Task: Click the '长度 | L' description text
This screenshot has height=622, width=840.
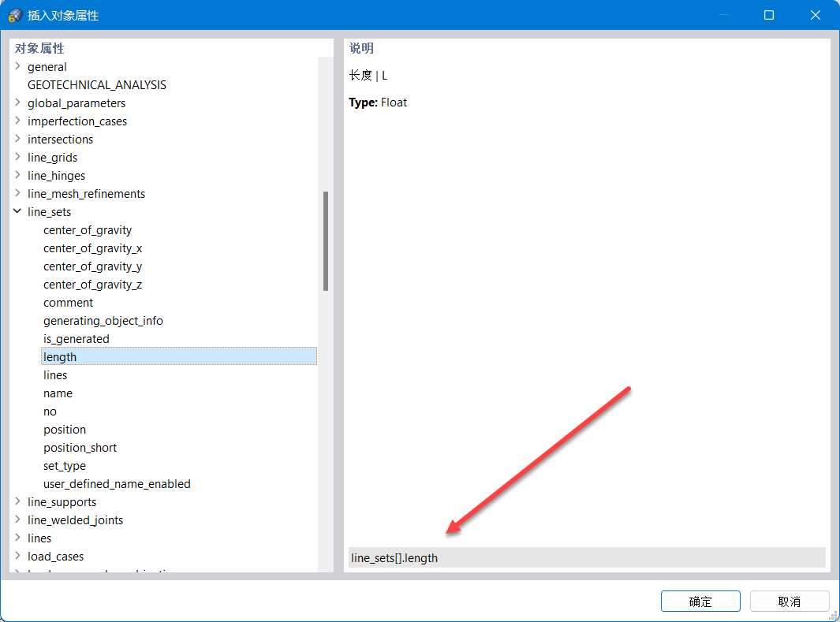Action: (368, 76)
